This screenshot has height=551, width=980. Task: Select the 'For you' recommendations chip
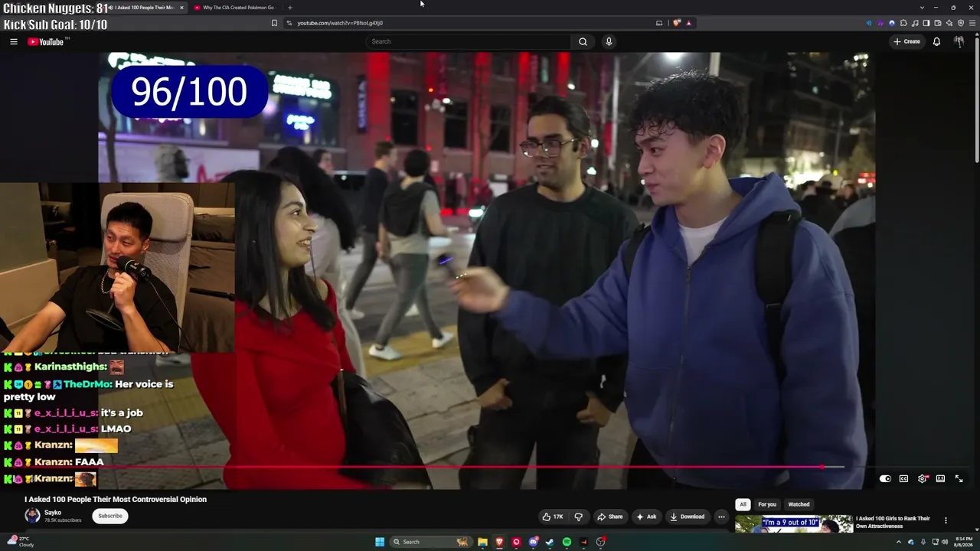[x=767, y=504]
